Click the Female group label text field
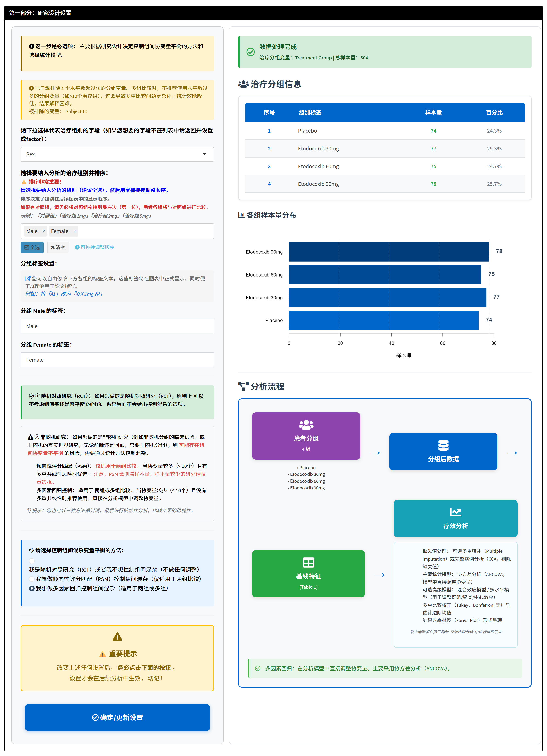Screen dimensions: 547x756 click(117, 359)
